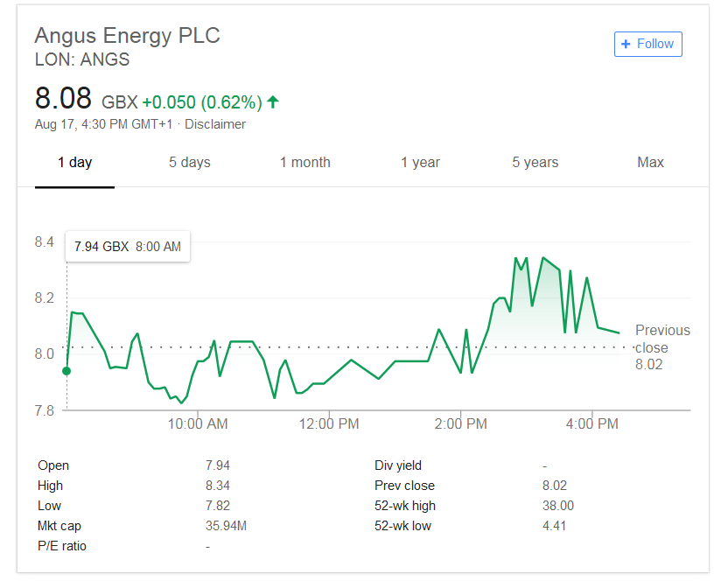728x581 pixels.
Task: Click the Angus Energy PLC title
Action: [127, 36]
